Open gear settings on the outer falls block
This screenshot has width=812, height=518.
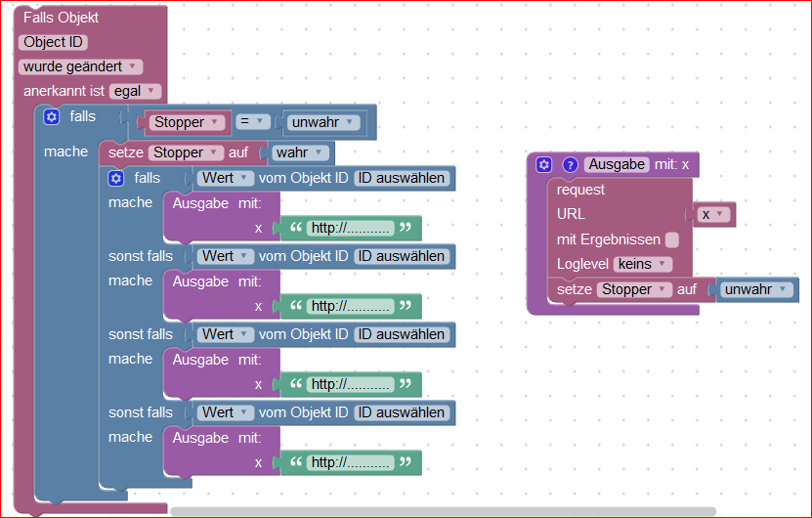tap(53, 117)
